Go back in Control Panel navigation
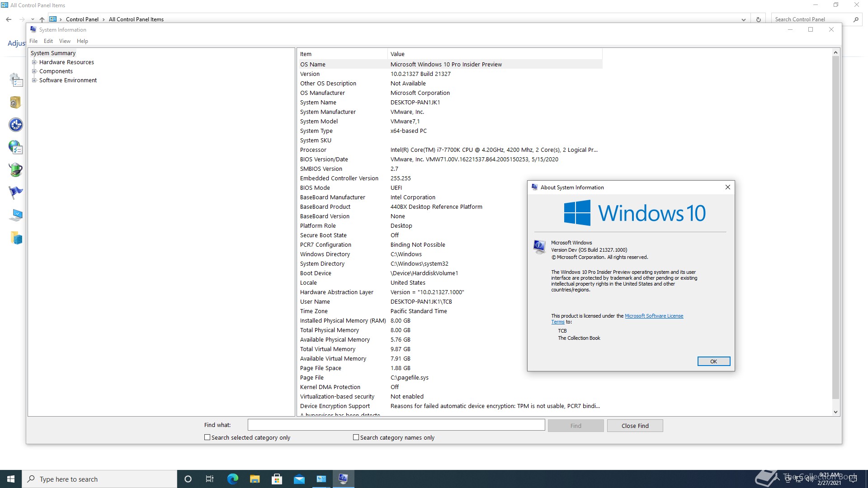Image resolution: width=868 pixels, height=488 pixels. coord(9,19)
